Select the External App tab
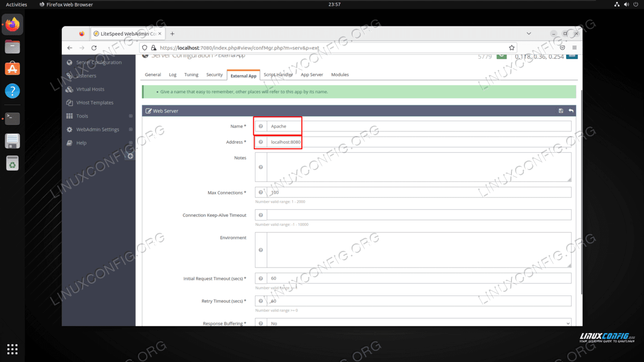The height and width of the screenshot is (362, 644). tap(243, 75)
